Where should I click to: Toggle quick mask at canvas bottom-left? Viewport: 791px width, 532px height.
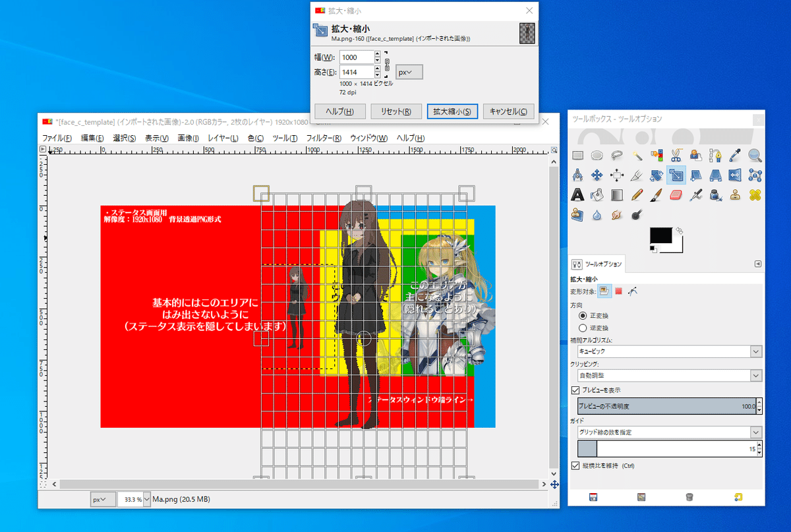(44, 484)
